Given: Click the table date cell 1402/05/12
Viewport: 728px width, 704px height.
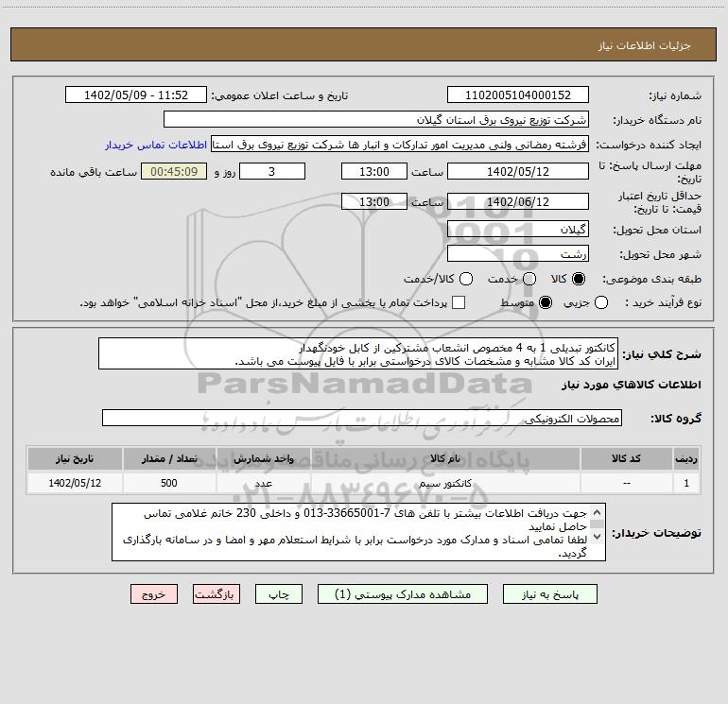Looking at the screenshot, I should point(75,483).
